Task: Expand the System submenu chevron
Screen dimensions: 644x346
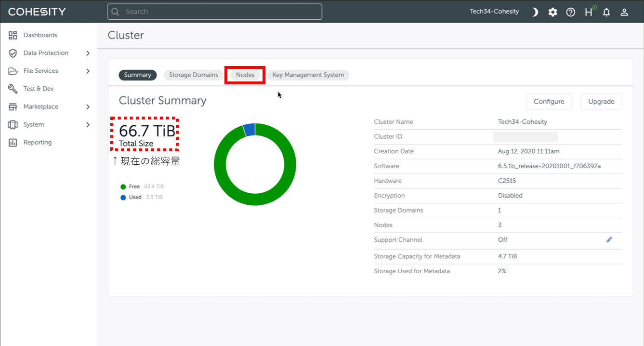Action: click(x=88, y=124)
